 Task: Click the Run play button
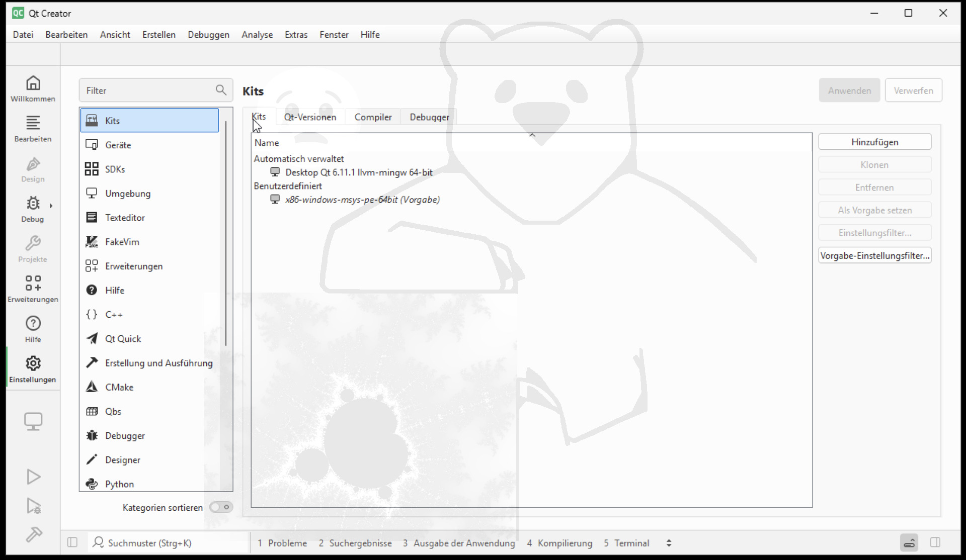(x=33, y=477)
